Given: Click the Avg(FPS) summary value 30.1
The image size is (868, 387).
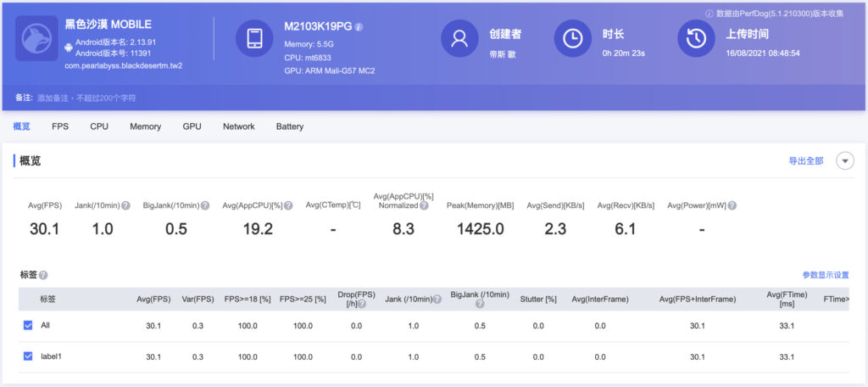Looking at the screenshot, I should 44,229.
